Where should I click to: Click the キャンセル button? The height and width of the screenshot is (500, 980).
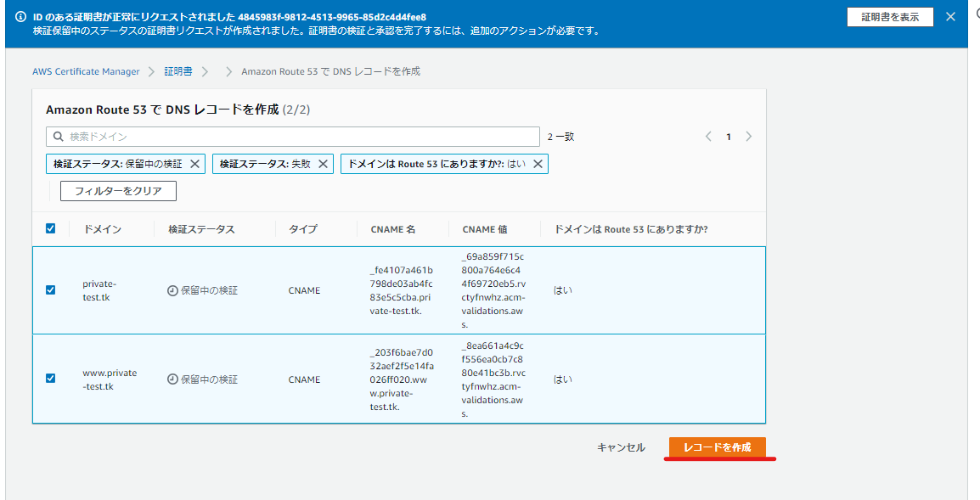pyautogui.click(x=622, y=447)
